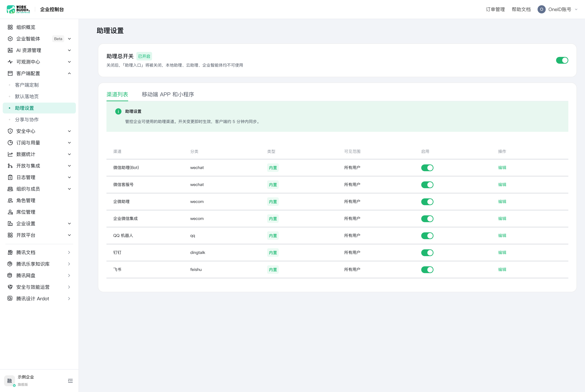585x392 pixels.
Task: Click the 角色管理 user icon
Action: tap(10, 200)
